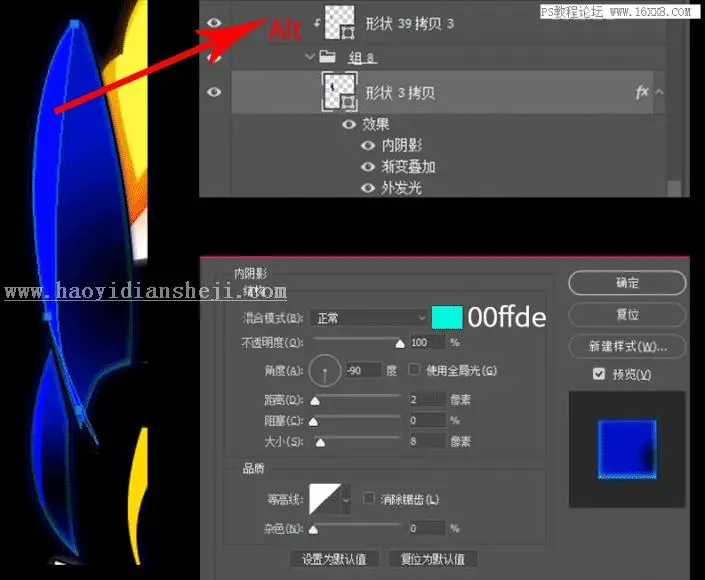This screenshot has height=580, width=705.
Task: Click the 不透明度 value field showing 100
Action: click(x=427, y=343)
